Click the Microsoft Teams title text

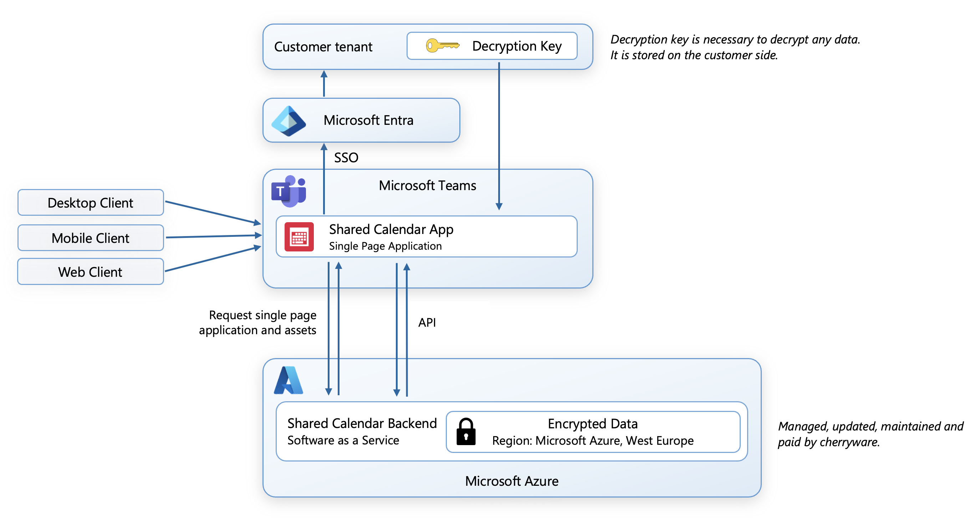(427, 185)
